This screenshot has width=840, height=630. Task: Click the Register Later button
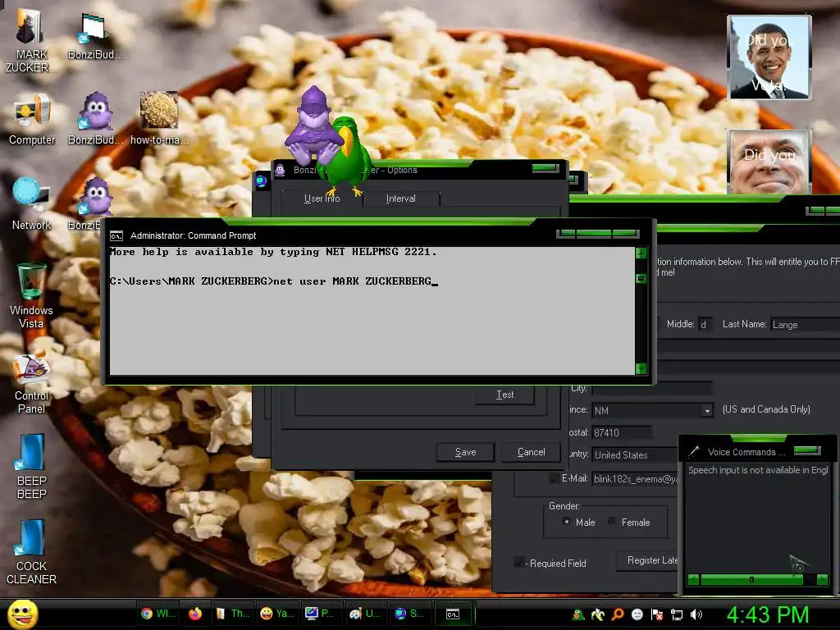pos(648,560)
